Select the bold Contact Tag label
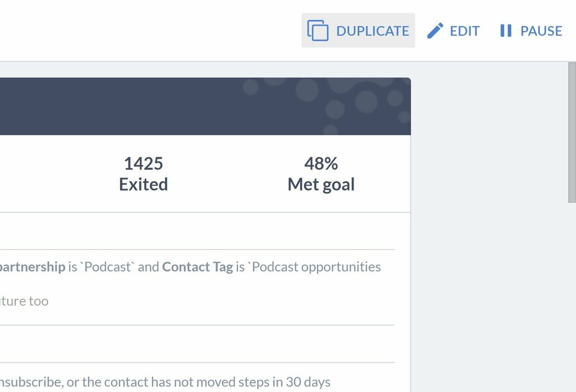The height and width of the screenshot is (392, 576). tap(197, 267)
